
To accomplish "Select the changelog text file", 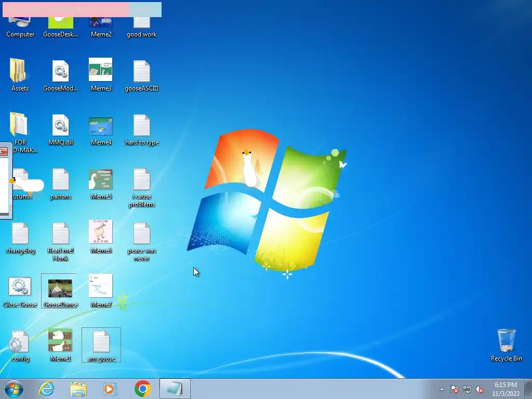I will coord(20,237).
